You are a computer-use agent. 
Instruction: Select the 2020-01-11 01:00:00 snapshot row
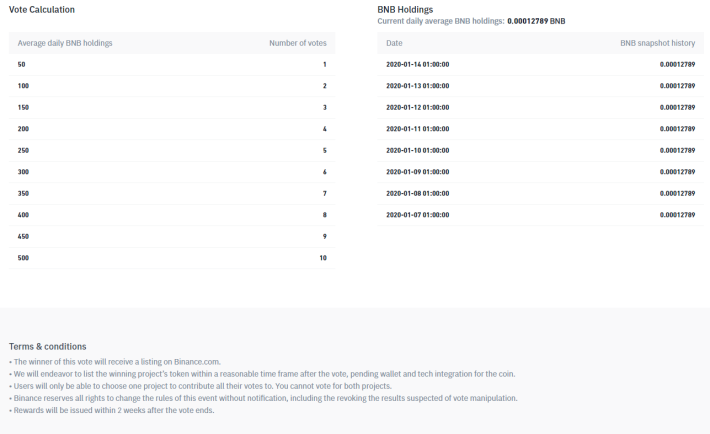point(540,129)
